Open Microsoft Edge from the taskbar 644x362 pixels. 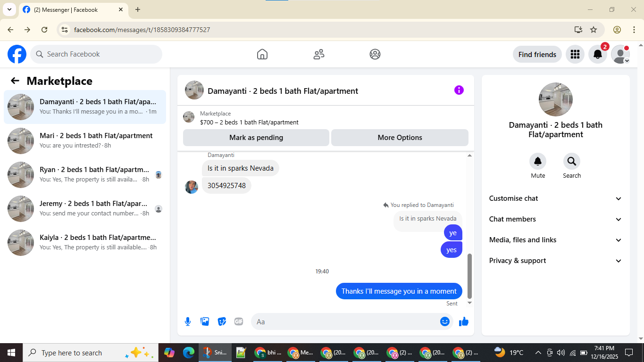pos(189,353)
